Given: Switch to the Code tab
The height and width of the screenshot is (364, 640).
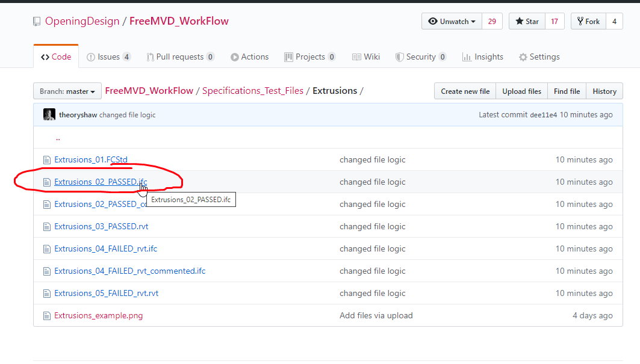Looking at the screenshot, I should click(56, 57).
